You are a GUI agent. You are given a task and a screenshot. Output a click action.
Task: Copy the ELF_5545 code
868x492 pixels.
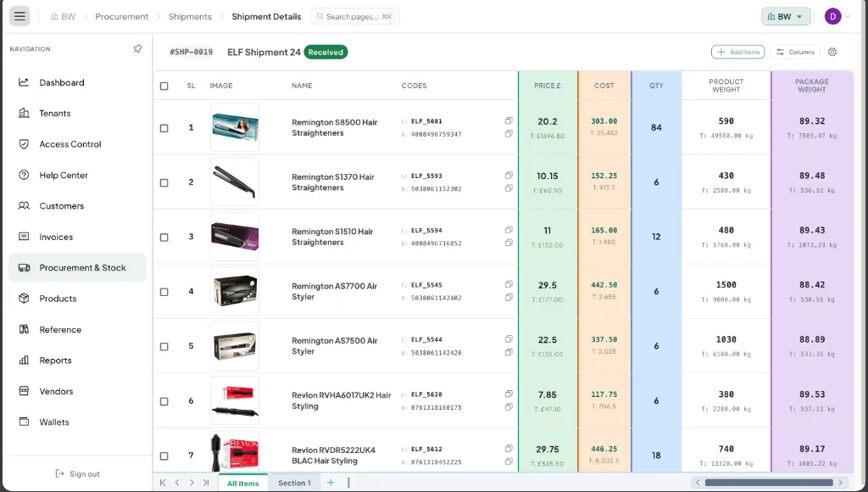click(x=509, y=284)
